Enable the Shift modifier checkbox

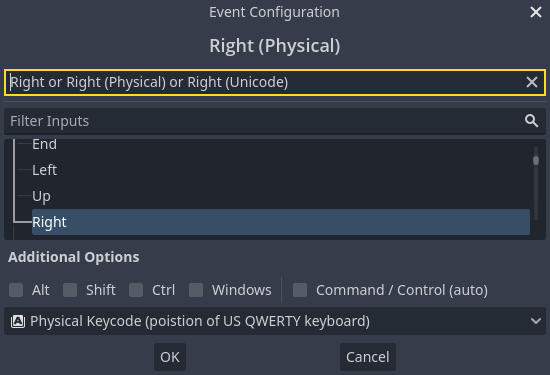[70, 290]
